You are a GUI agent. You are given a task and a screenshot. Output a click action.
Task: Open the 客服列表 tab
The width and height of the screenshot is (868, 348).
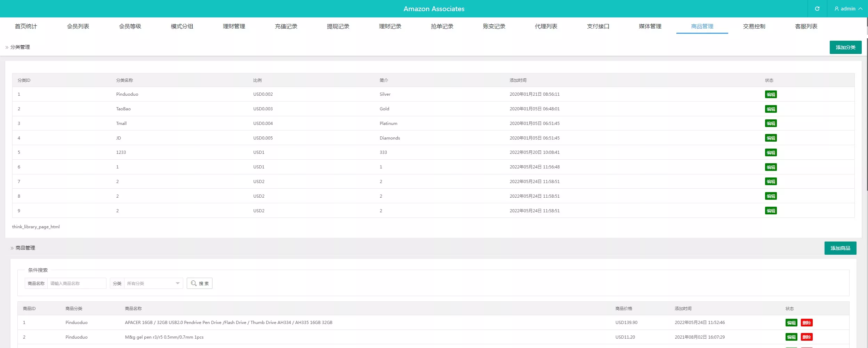pyautogui.click(x=806, y=26)
